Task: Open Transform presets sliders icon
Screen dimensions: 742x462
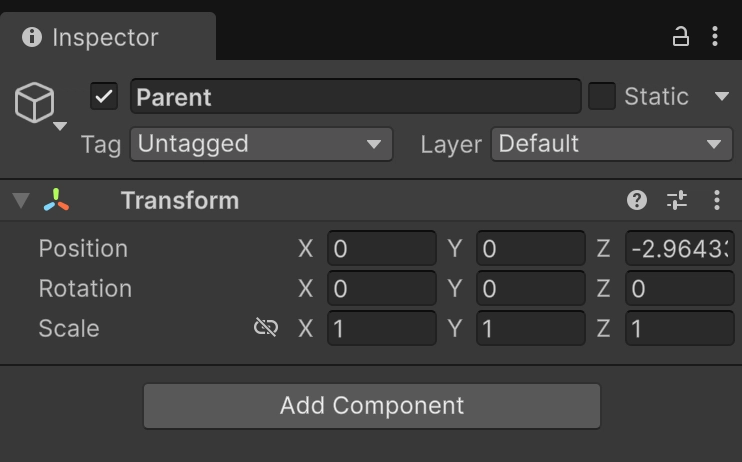Action: click(677, 200)
